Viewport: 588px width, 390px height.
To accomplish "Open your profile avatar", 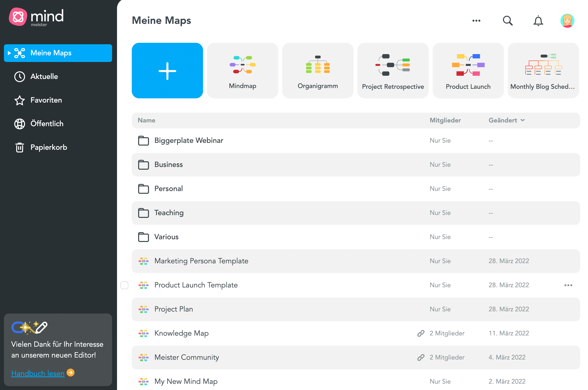I will (568, 21).
